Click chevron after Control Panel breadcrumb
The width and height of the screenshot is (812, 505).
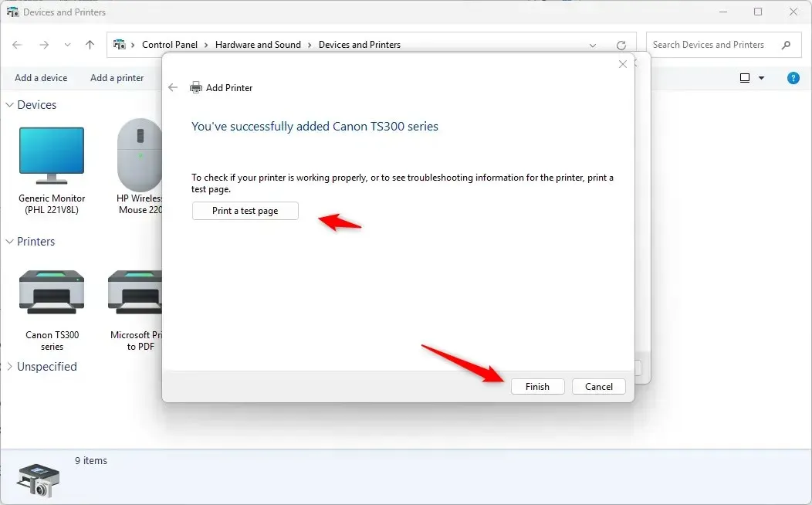(206, 45)
